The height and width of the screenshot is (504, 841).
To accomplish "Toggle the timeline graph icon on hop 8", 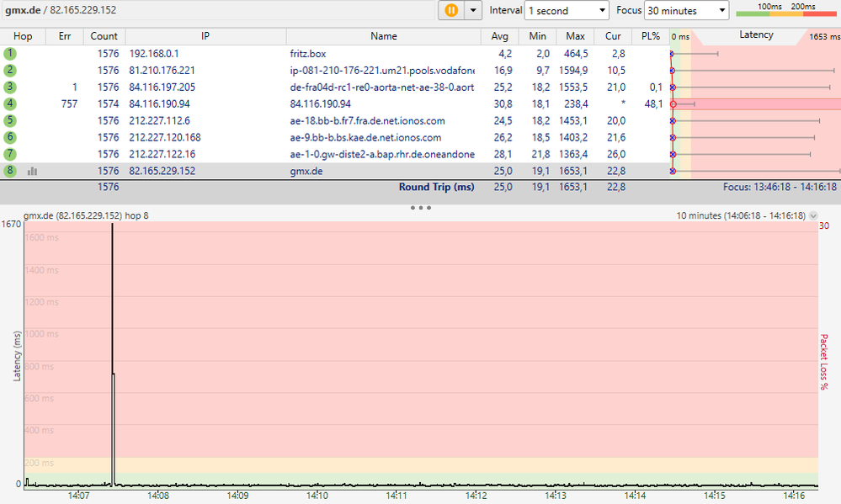I will coord(32,171).
